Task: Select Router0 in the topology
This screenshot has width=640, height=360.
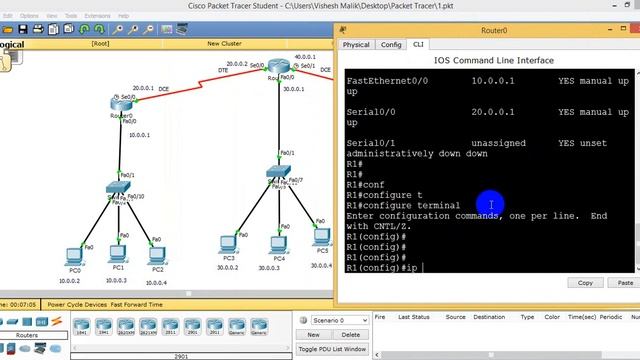Action: pos(121,104)
